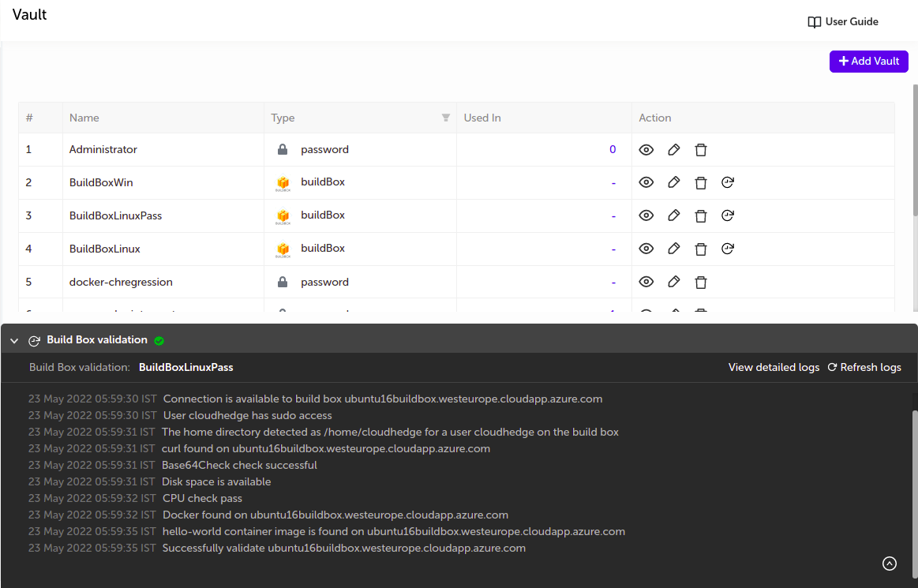Delete the docker-chregression vault

(x=700, y=282)
